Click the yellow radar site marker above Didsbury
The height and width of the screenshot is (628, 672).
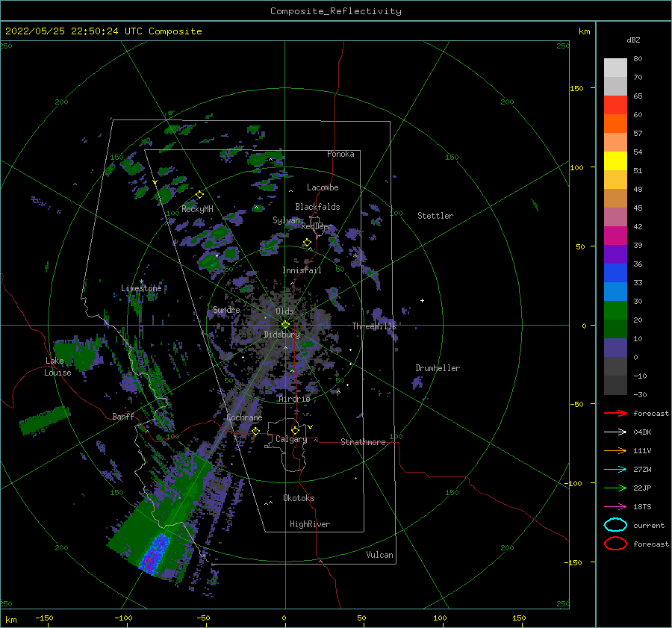(x=285, y=325)
